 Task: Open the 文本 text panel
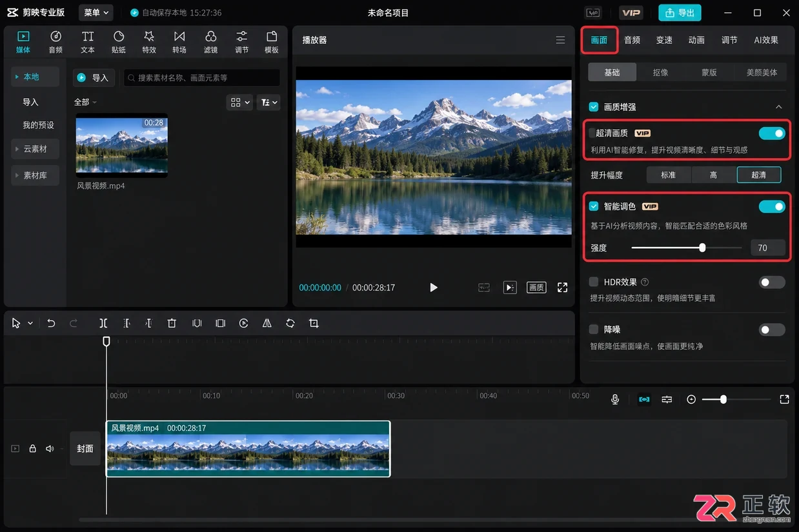(x=88, y=42)
